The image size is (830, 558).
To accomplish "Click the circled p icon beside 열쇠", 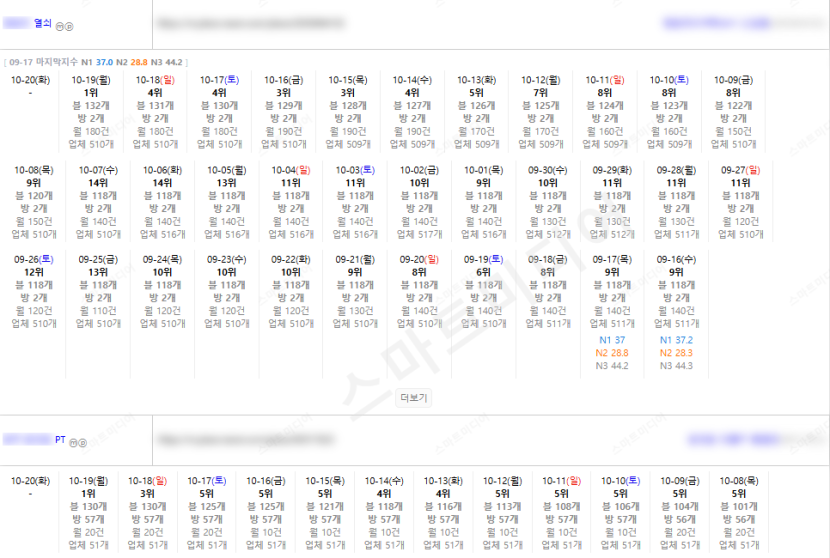I will click(x=69, y=26).
